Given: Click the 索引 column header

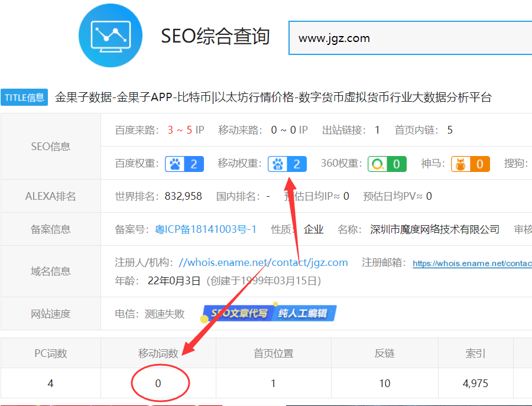Looking at the screenshot, I should pyautogui.click(x=475, y=353).
